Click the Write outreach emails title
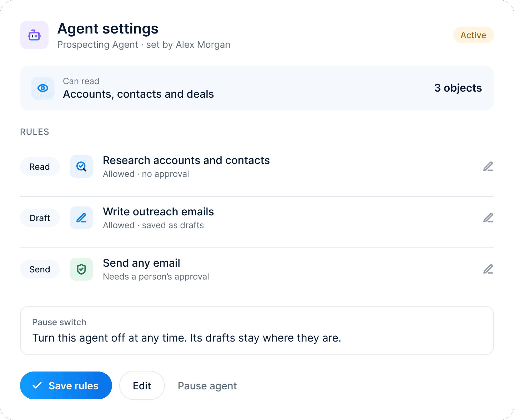The width and height of the screenshot is (514, 420). [158, 212]
